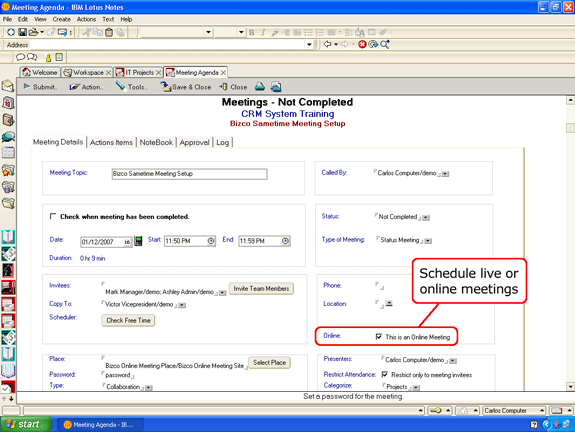This screenshot has width=575, height=432.
Task: Click the Bold formatting icon
Action: coord(252,32)
